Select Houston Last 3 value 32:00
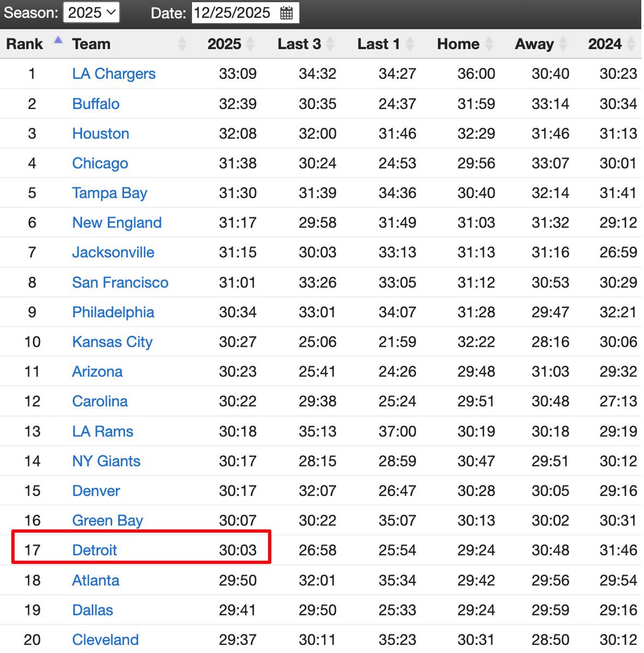Screen dimensions: 644x653 pos(318,134)
